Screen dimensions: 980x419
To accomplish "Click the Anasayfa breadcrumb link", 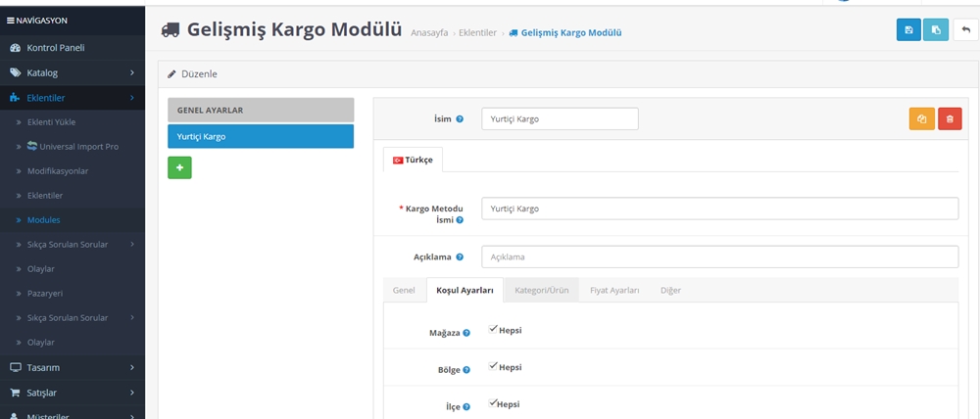I will click(429, 33).
